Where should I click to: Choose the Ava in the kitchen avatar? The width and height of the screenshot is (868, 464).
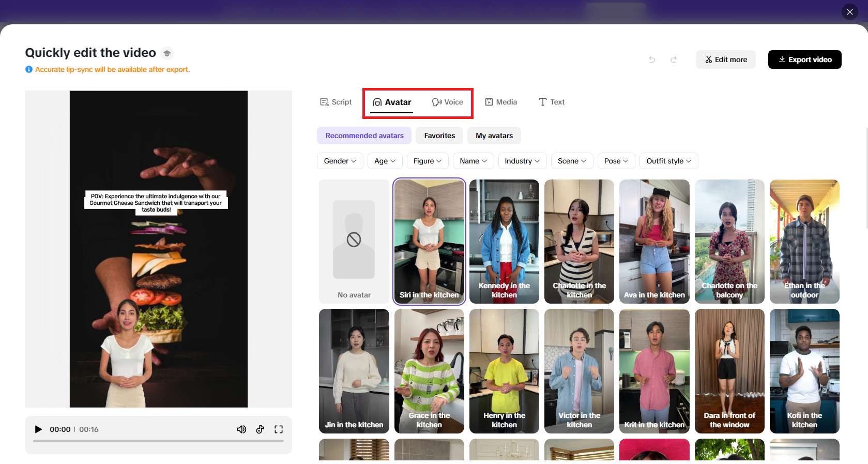point(654,241)
